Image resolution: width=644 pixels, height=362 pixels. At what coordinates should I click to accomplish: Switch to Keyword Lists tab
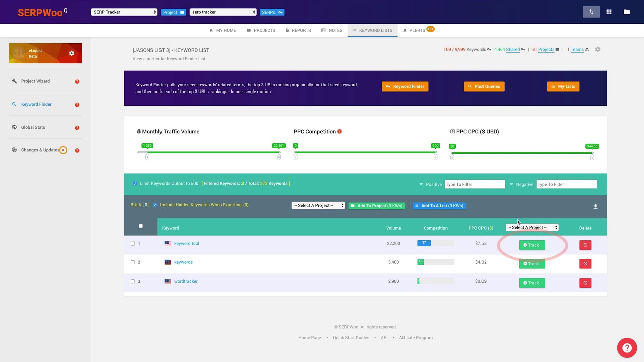372,30
